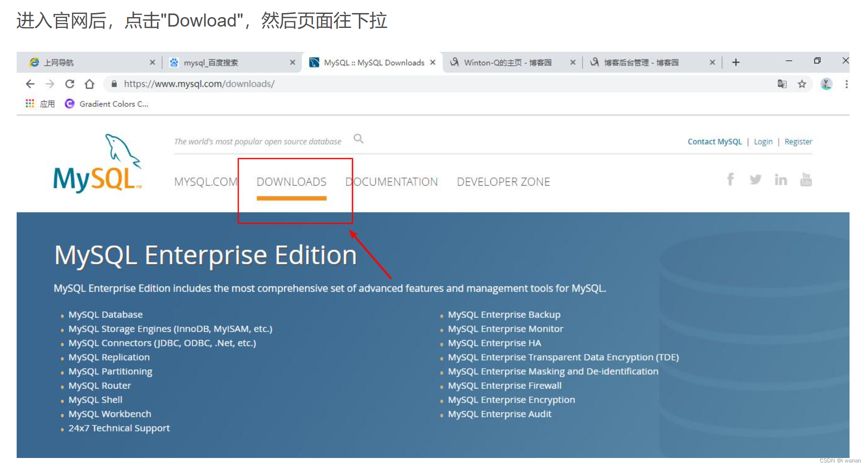This screenshot has width=868, height=467.
Task: Open DEVELOPER ZONE navigation item
Action: 503,182
